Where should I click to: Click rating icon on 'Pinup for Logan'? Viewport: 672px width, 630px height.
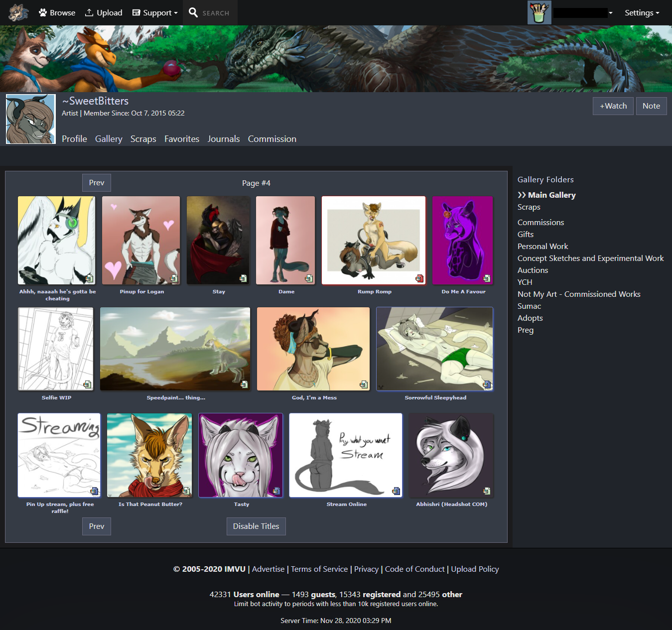point(174,278)
